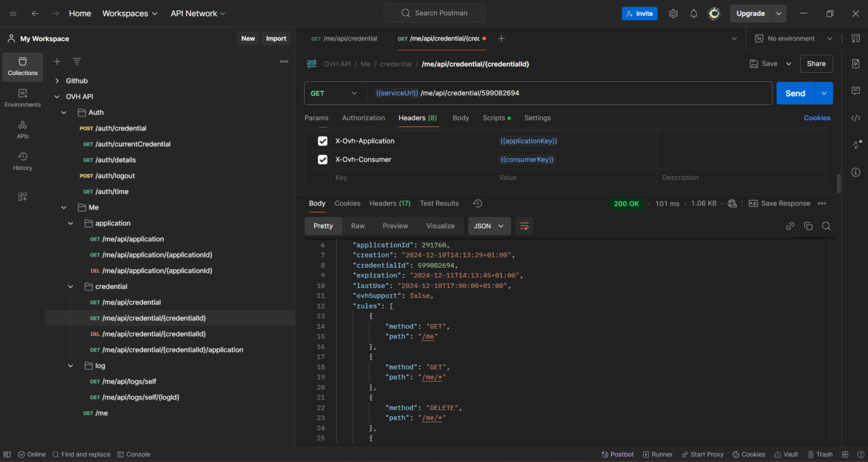Open the Postman Console
This screenshot has width=868, height=462.
click(x=134, y=454)
